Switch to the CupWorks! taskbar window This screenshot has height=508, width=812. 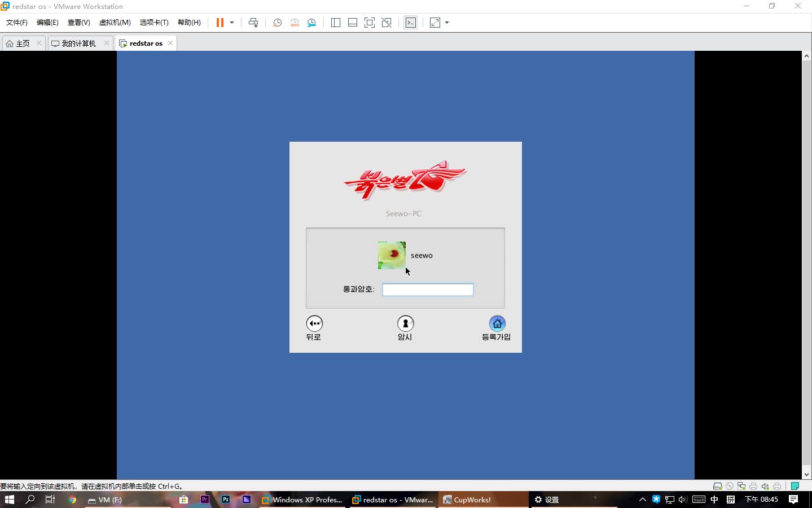pos(483,500)
